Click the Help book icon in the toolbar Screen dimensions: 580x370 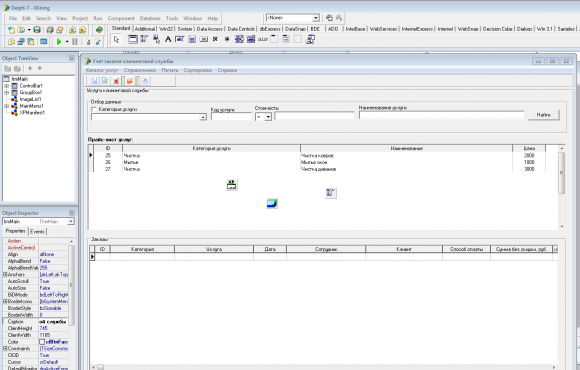(99, 30)
